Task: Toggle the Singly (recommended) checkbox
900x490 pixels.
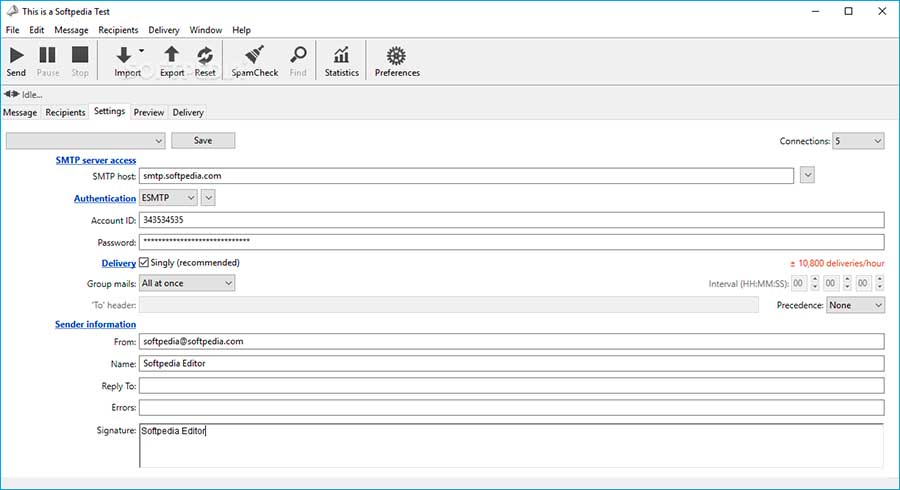Action: point(144,263)
